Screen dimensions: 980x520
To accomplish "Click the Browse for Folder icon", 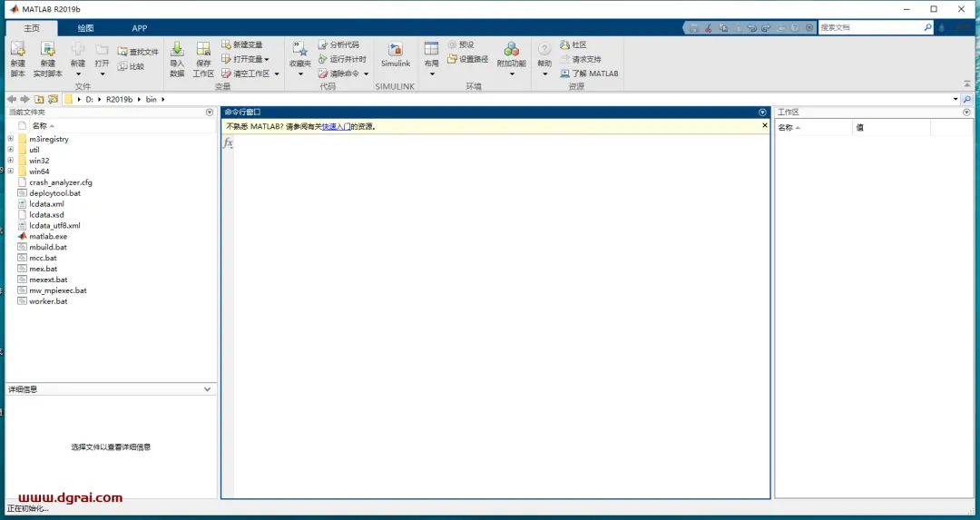I will [x=54, y=99].
